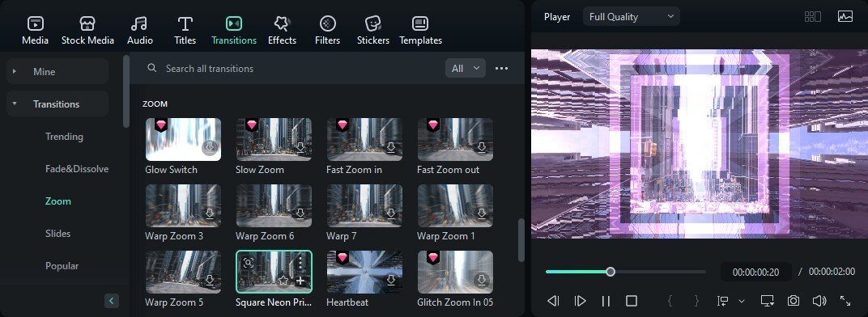The width and height of the screenshot is (868, 317).
Task: Open the Templates tab
Action: point(420,31)
